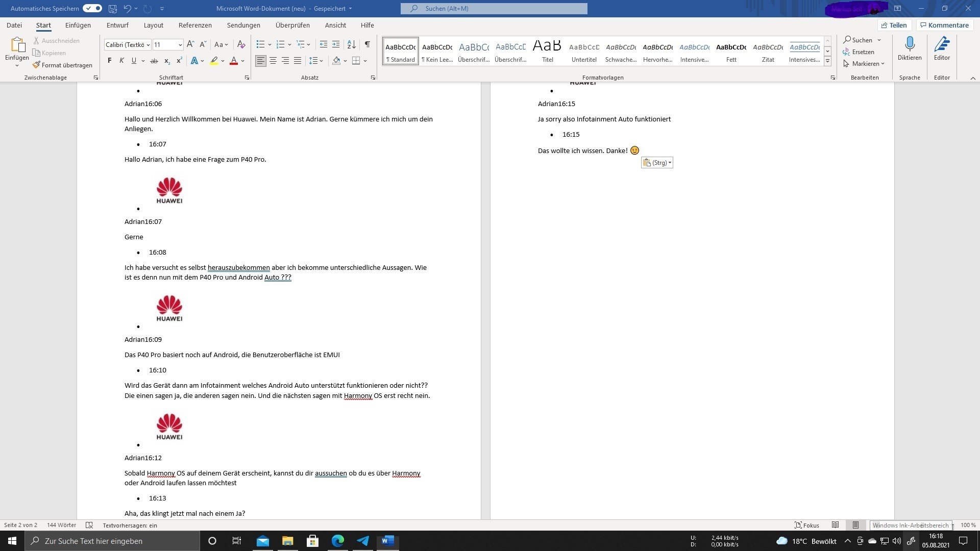Image resolution: width=980 pixels, height=551 pixels.
Task: Justify the paragraph text
Action: click(x=298, y=61)
